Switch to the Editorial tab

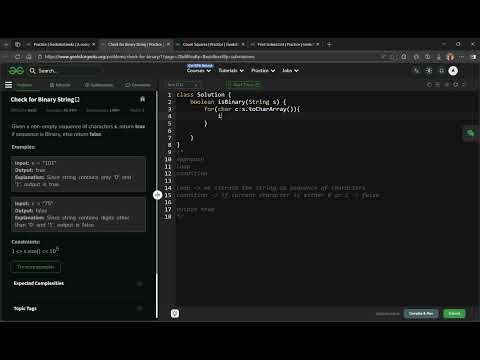point(60,85)
